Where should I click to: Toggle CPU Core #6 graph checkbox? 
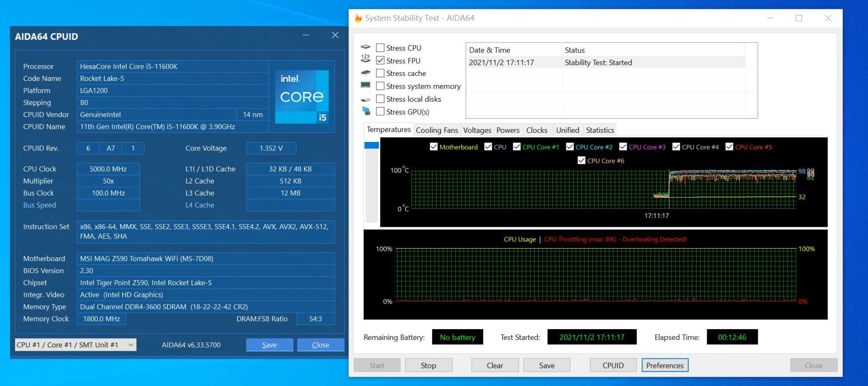pyautogui.click(x=581, y=160)
